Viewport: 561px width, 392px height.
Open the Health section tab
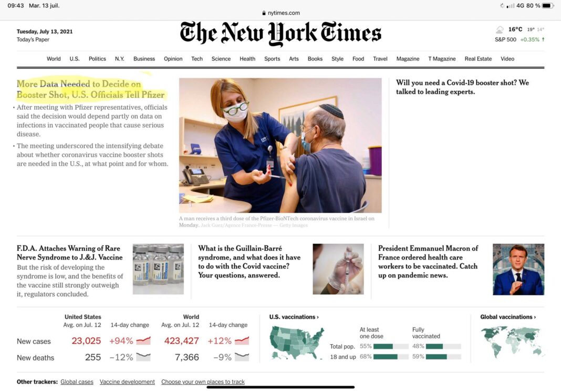coord(247,59)
